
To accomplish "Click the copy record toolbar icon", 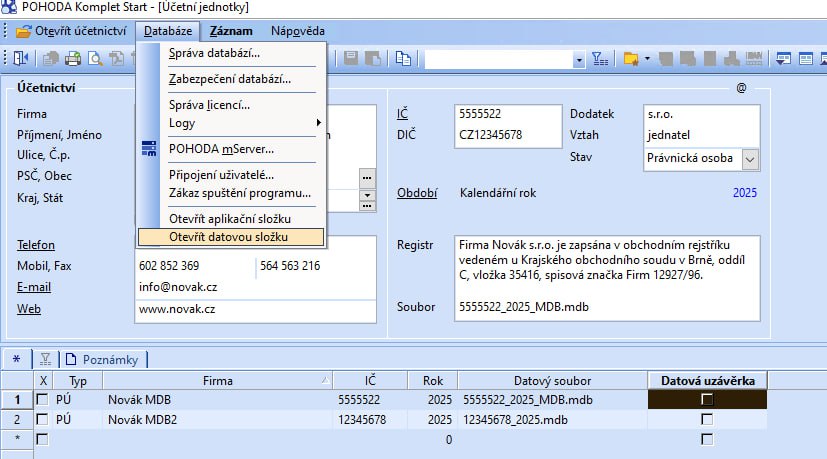I will pyautogui.click(x=403, y=59).
